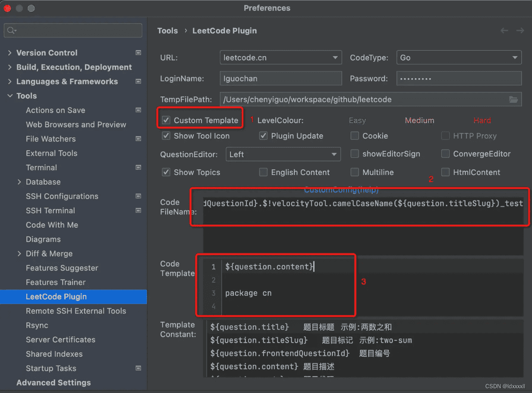Select Shared Indexes settings page
Viewport: 532px width, 393px height.
(54, 354)
